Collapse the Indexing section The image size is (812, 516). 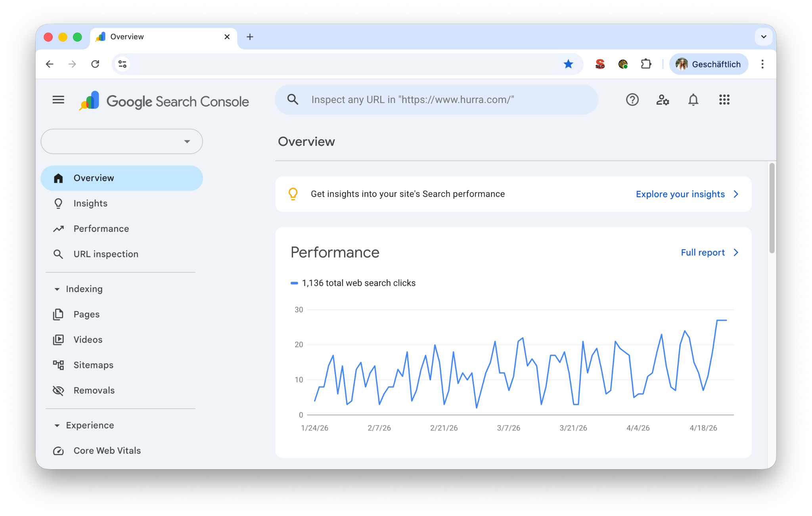(57, 289)
